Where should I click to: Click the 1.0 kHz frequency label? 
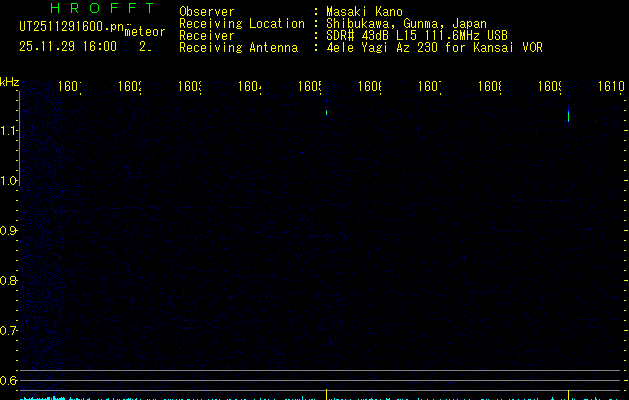(x=8, y=181)
